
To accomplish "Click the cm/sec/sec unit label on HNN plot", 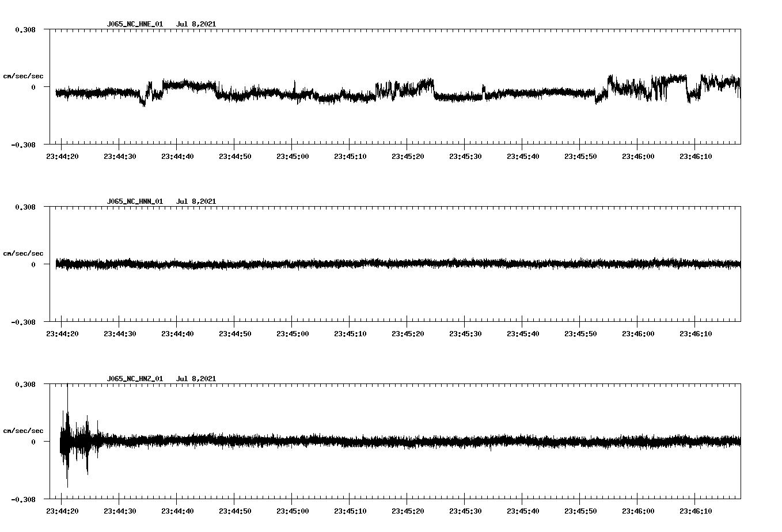I will point(23,253).
